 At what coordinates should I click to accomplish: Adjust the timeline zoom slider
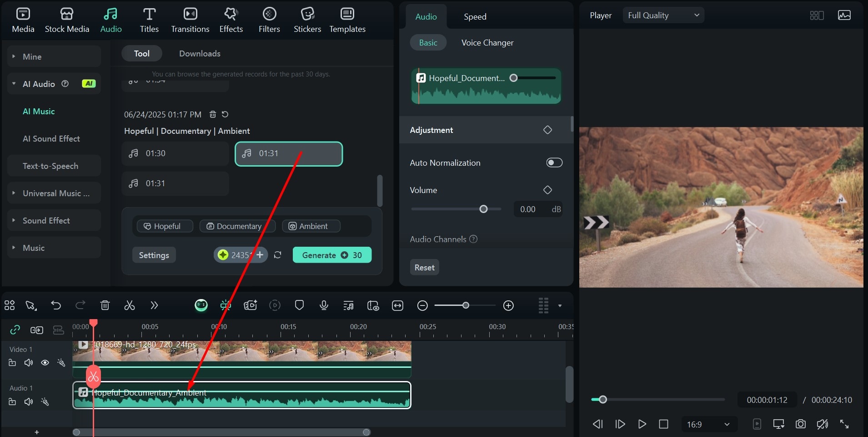click(x=466, y=305)
